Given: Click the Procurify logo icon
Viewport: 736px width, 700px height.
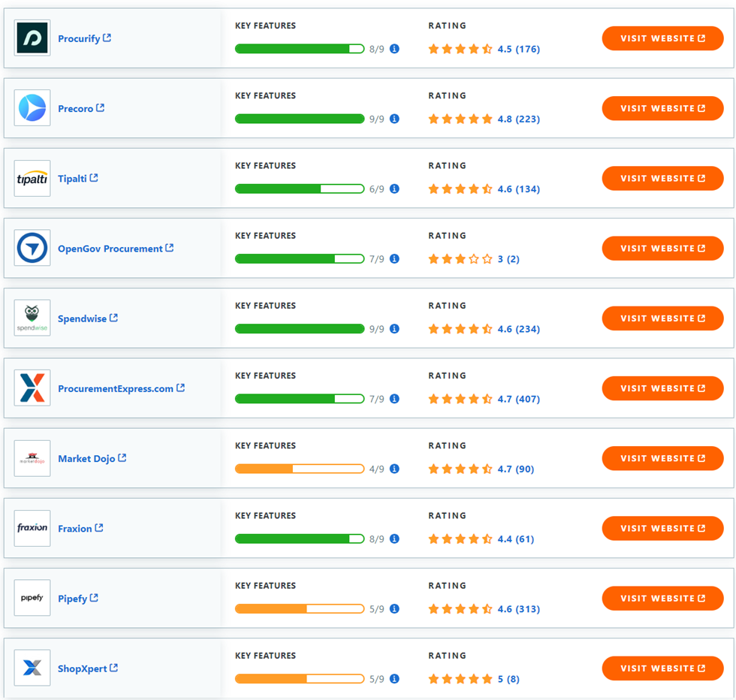Looking at the screenshot, I should [x=32, y=38].
